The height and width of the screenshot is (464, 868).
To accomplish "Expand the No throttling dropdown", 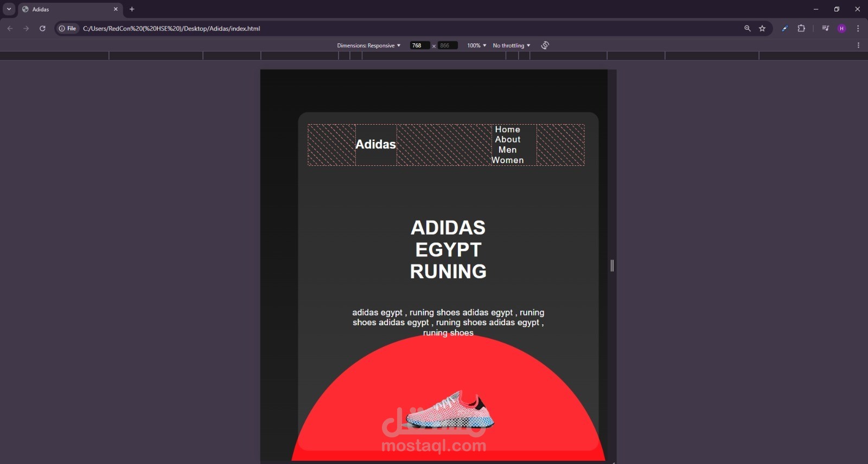I will 512,46.
